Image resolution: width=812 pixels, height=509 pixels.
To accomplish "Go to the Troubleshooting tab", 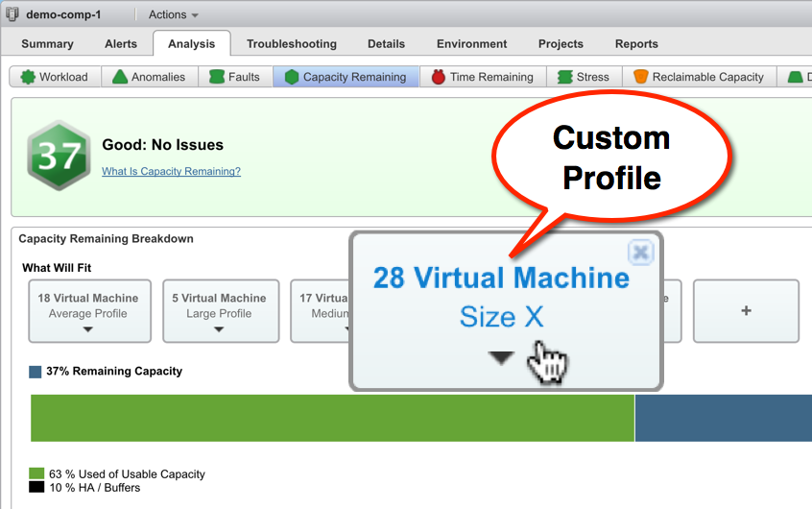I will (292, 44).
